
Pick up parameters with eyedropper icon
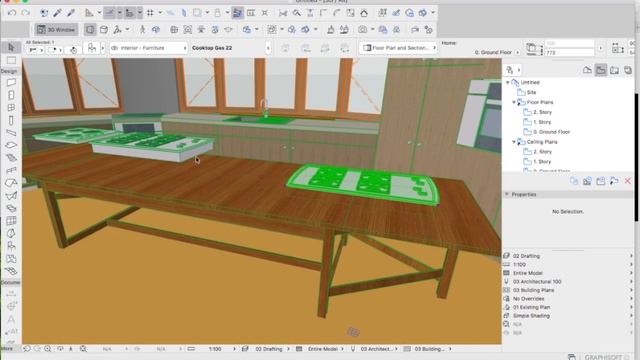tap(57, 13)
